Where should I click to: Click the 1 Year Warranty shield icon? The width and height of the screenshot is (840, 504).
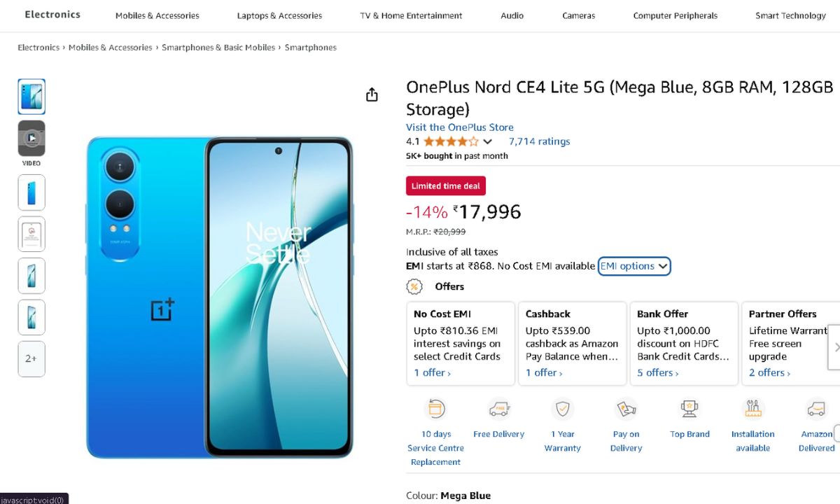[x=562, y=409]
